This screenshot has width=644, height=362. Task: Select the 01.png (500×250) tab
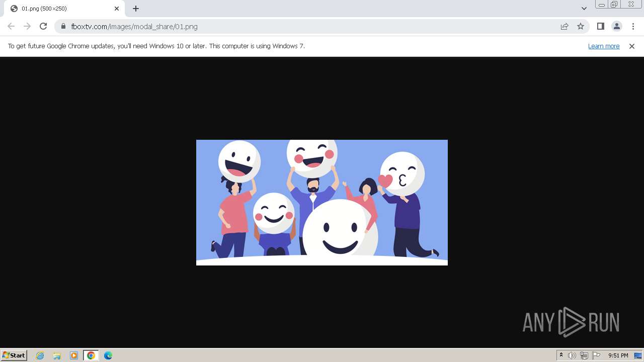pyautogui.click(x=64, y=9)
